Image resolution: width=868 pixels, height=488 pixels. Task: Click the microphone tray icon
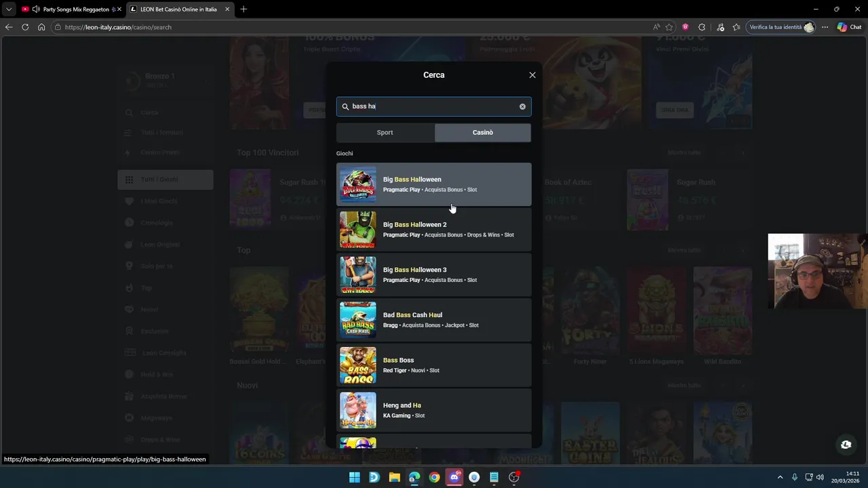click(795, 477)
